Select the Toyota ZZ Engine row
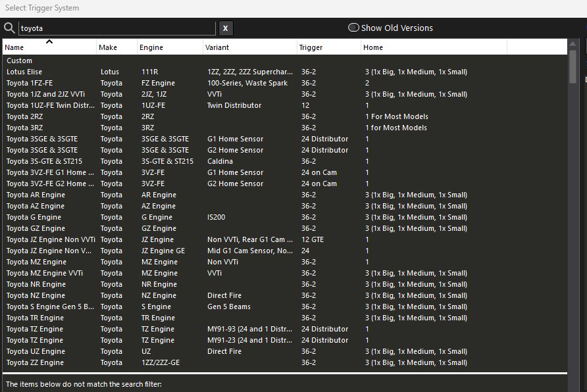 [x=284, y=363]
